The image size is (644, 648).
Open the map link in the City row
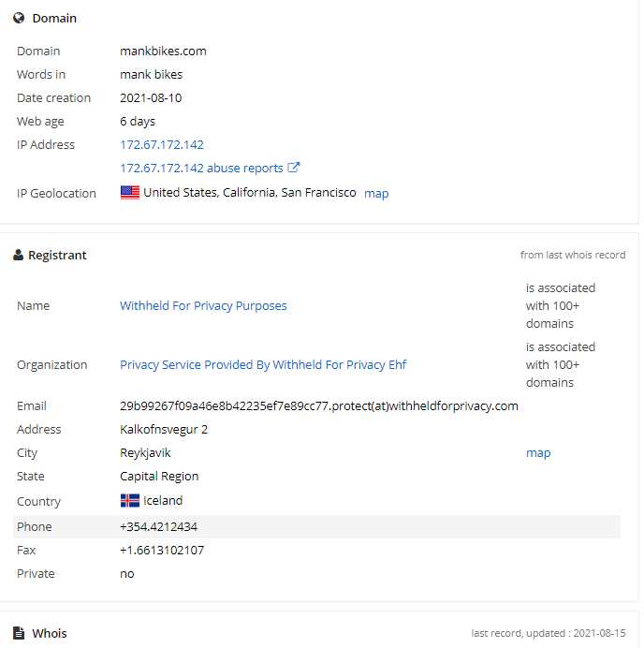[x=538, y=453]
